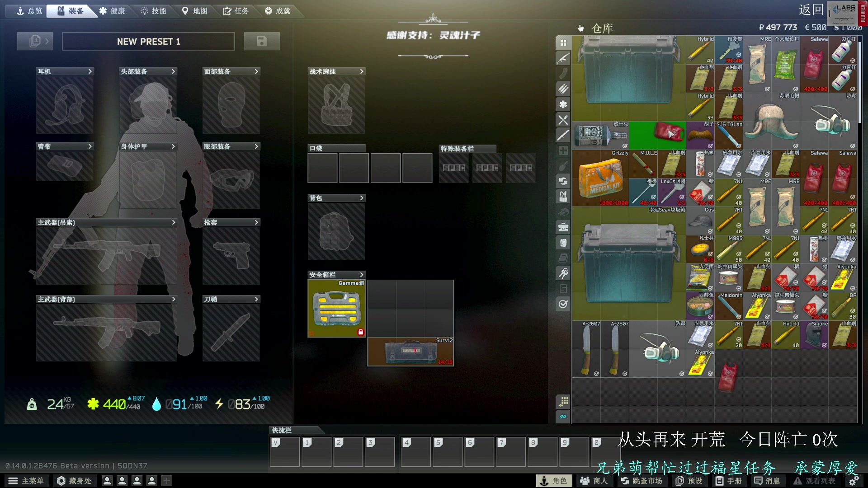Select the whiskey bottle item
This screenshot has width=868, height=488.
click(601, 136)
